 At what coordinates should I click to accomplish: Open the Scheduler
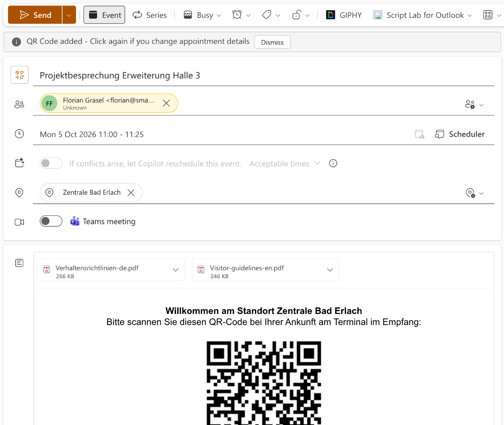click(460, 134)
